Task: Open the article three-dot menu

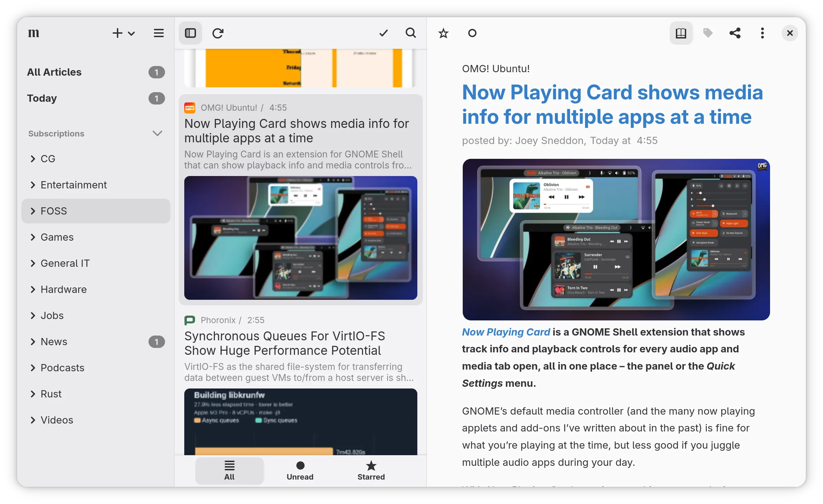Action: [x=762, y=33]
